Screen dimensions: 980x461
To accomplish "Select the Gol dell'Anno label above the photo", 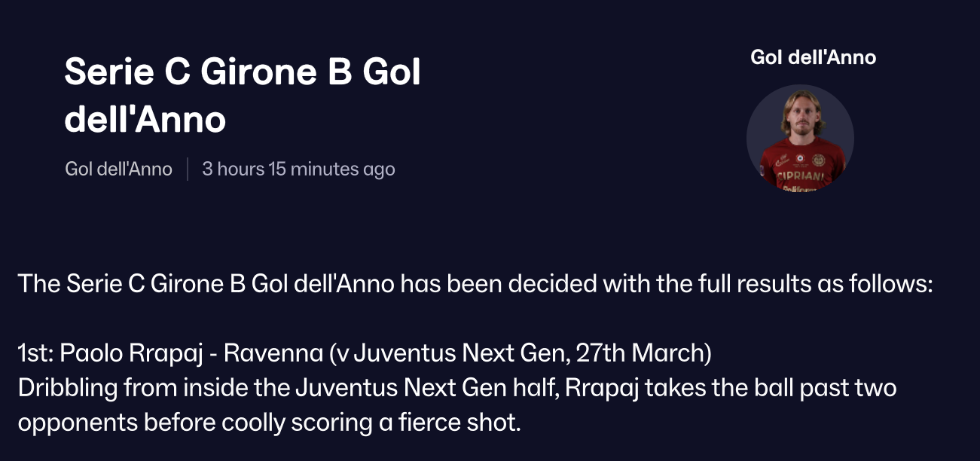I will 813,57.
